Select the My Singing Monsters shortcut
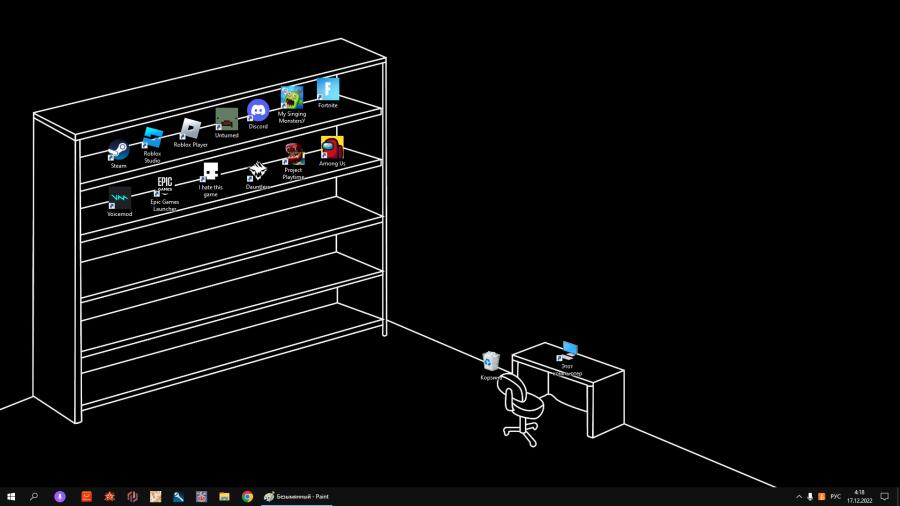Viewport: 900px width, 506px height. coord(292,105)
